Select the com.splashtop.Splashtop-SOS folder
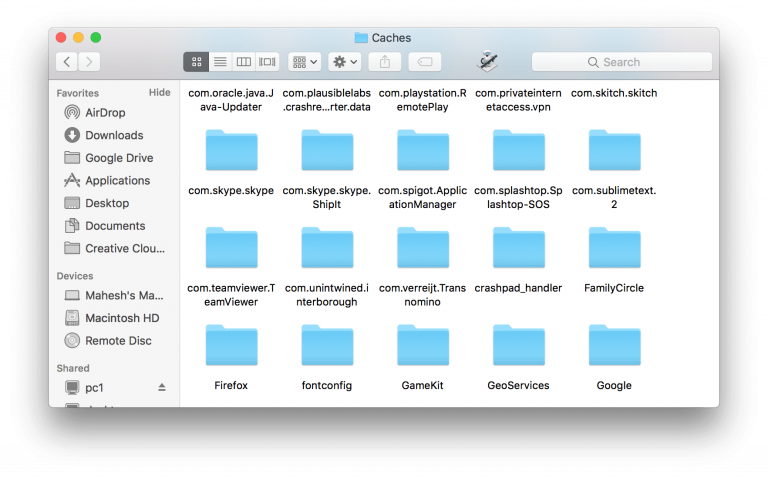768x477 pixels. pos(519,150)
